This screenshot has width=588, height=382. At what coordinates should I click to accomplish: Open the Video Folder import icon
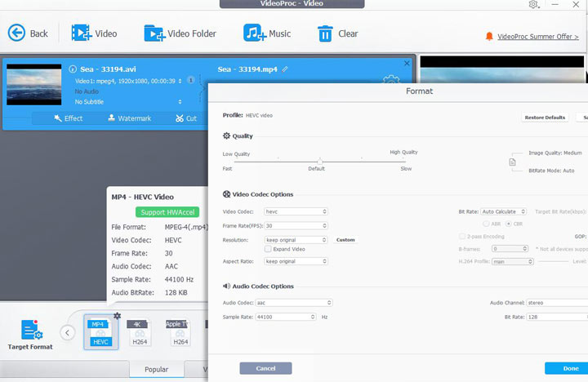[x=154, y=33]
